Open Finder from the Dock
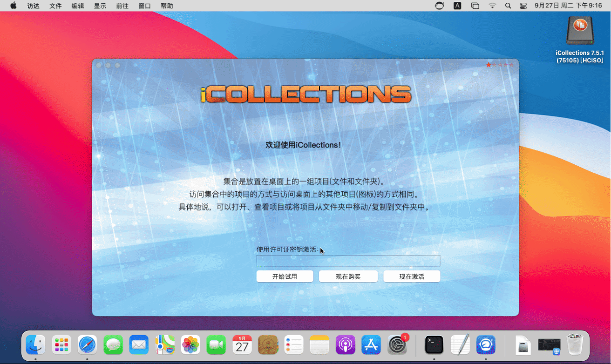This screenshot has height=364, width=611. [x=36, y=345]
